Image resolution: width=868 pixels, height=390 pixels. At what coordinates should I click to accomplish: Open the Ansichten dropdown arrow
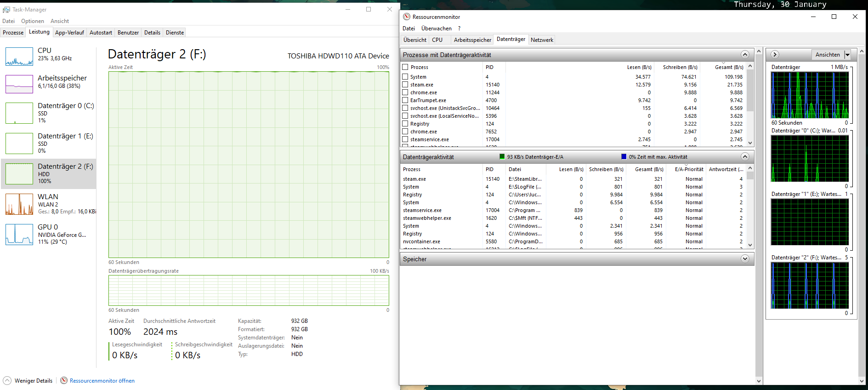[847, 54]
